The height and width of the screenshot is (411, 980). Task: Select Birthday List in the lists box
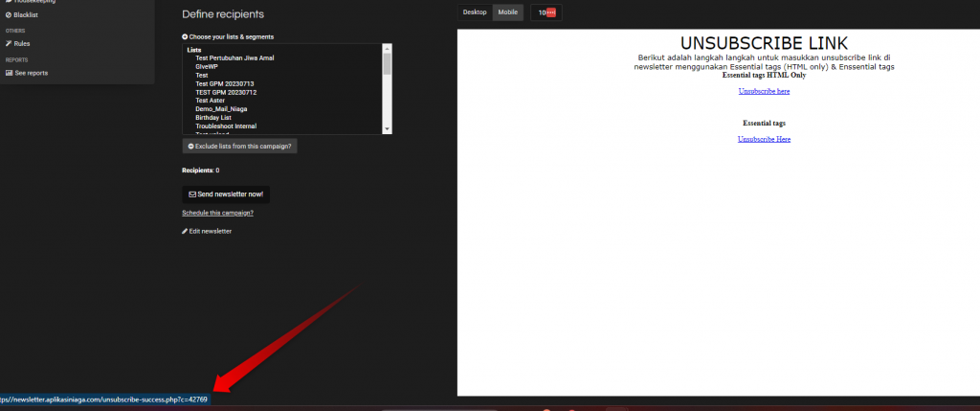213,118
